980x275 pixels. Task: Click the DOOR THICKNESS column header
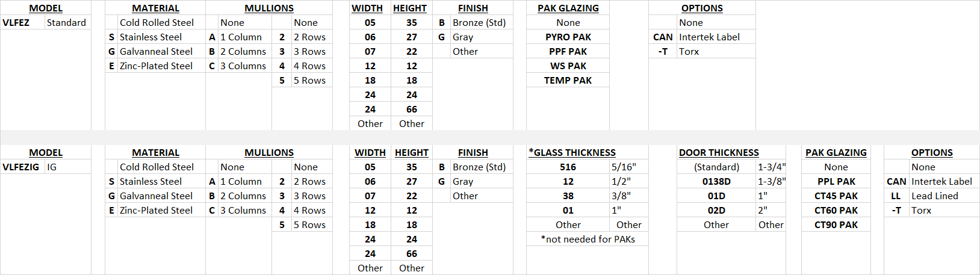[x=719, y=153]
